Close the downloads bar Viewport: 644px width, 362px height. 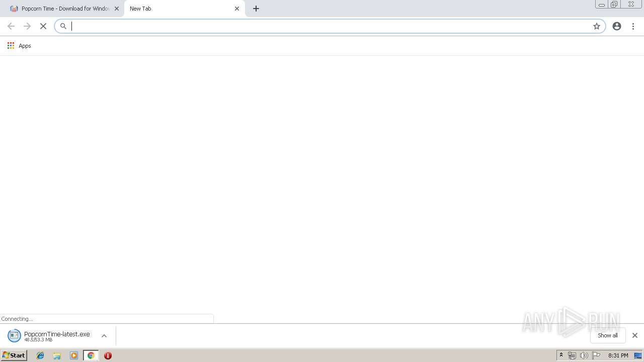click(x=635, y=335)
